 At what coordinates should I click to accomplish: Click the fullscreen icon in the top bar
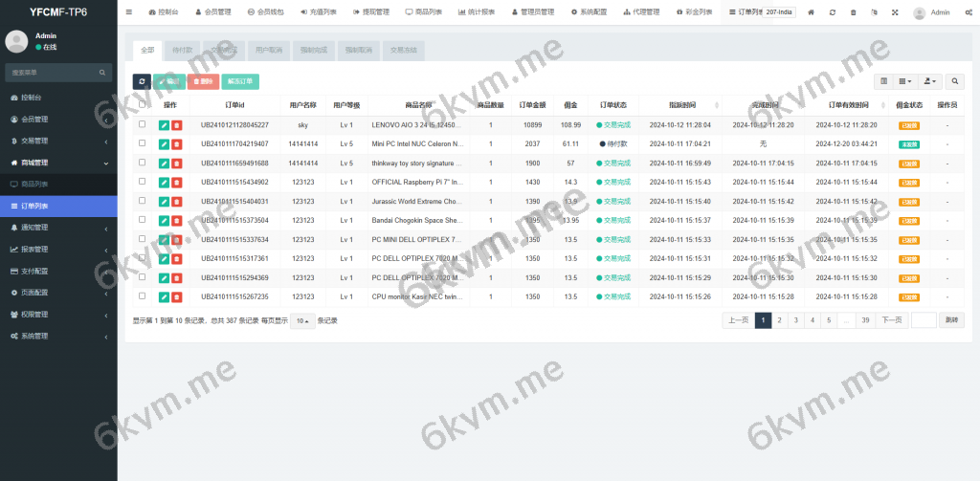[895, 12]
